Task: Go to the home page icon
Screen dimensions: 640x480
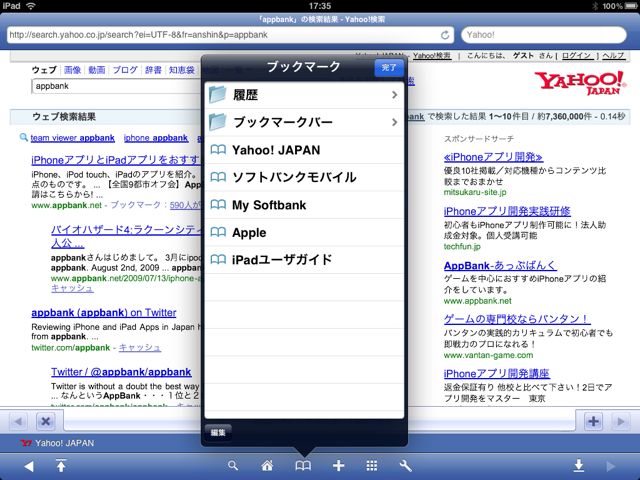Action: 267,465
